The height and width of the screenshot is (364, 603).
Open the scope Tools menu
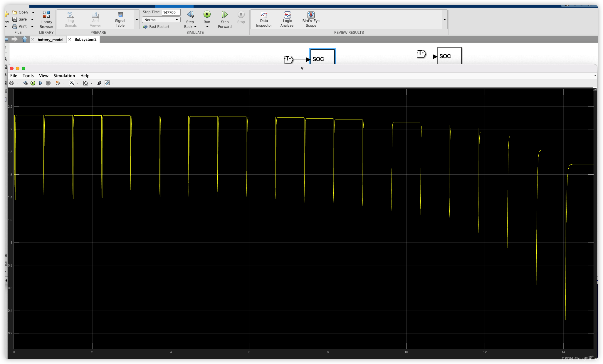(28, 76)
